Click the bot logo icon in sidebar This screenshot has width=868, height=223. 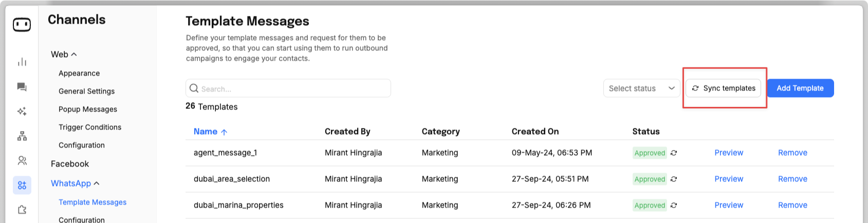tap(22, 24)
